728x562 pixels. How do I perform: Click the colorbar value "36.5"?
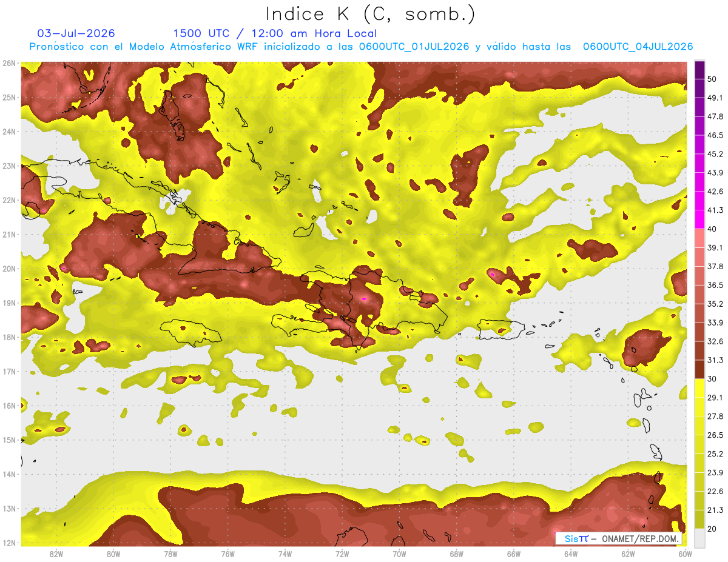tap(715, 285)
